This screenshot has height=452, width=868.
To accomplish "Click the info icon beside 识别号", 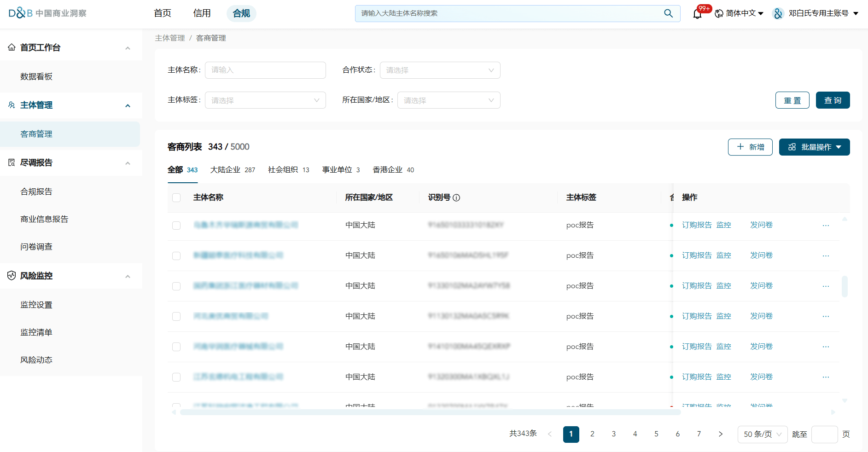I will point(456,198).
